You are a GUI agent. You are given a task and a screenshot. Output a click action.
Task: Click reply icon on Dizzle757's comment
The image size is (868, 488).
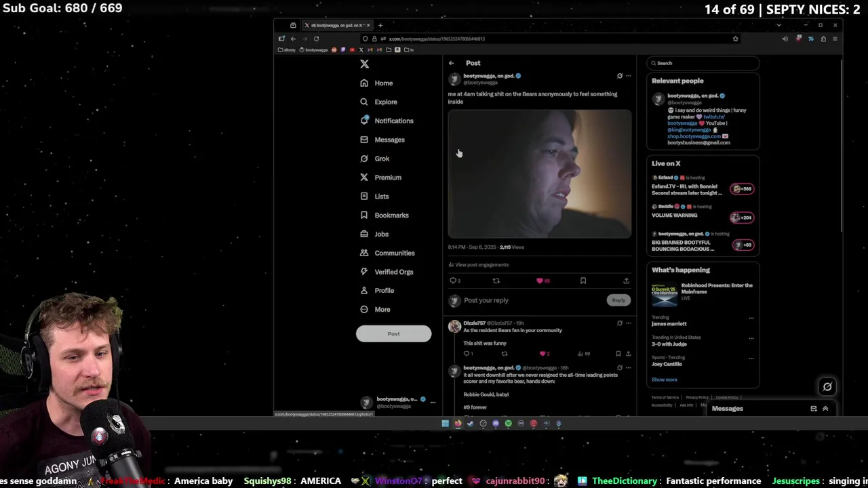pos(467,354)
